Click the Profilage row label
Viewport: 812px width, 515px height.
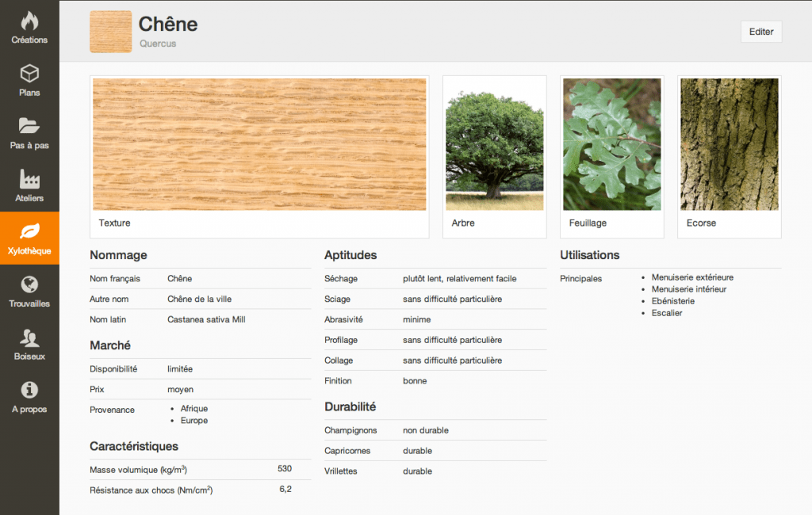click(x=341, y=340)
